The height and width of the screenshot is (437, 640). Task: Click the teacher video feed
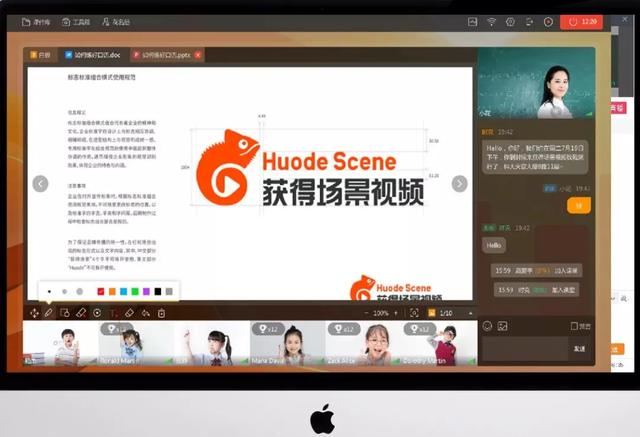[536, 83]
